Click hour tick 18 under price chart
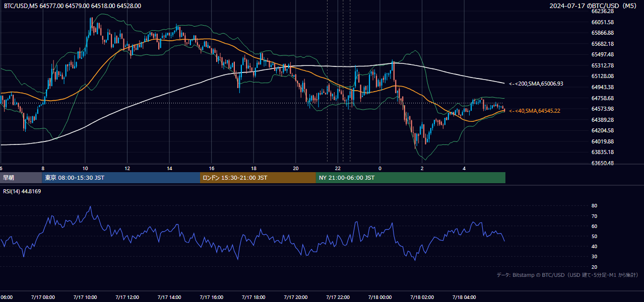This screenshot has height=302, width=644. 254,168
